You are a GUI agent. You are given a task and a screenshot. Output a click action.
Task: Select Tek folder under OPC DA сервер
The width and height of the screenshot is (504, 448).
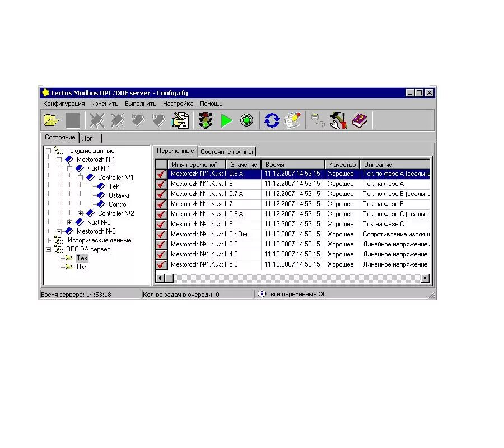coord(82,258)
